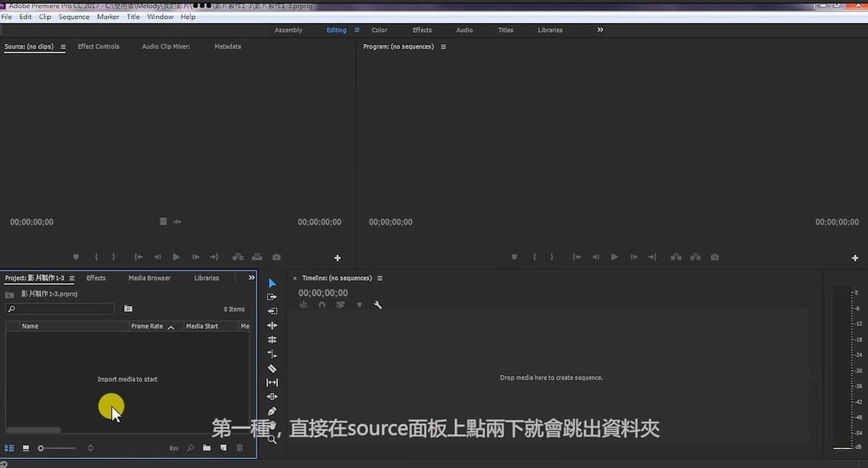This screenshot has width=868, height=468.
Task: Open the Source monitor button editor plus
Action: [337, 258]
